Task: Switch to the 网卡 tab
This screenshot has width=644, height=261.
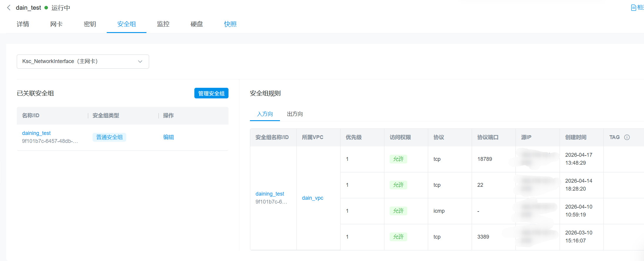Action: pyautogui.click(x=56, y=24)
